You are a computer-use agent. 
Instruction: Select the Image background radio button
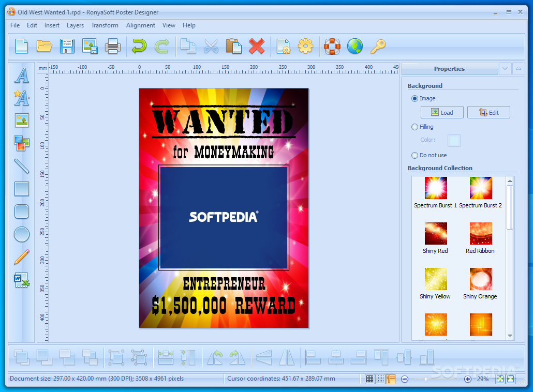(x=414, y=98)
